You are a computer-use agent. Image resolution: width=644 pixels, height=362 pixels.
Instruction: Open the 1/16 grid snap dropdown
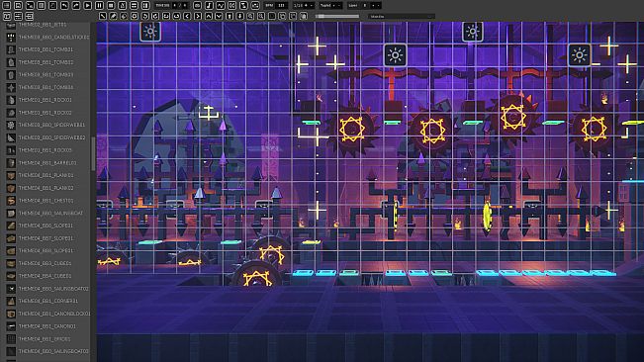click(x=304, y=5)
